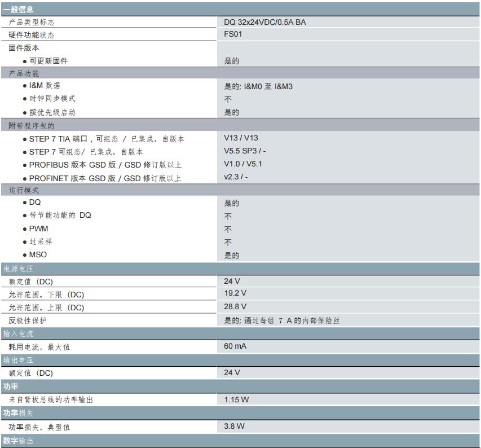The image size is (481, 448).
Task: Select the value 'DQ 32x24VDC/0.5A BA'
Action: click(x=264, y=22)
